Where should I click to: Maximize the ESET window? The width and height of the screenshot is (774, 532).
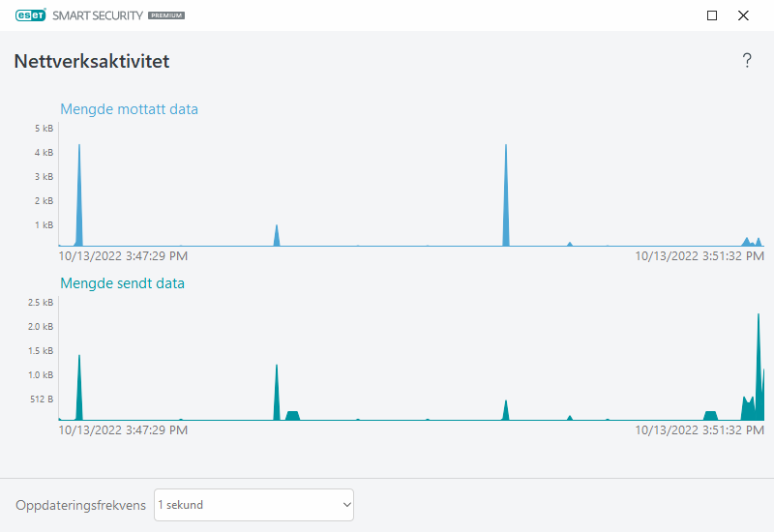click(x=712, y=15)
